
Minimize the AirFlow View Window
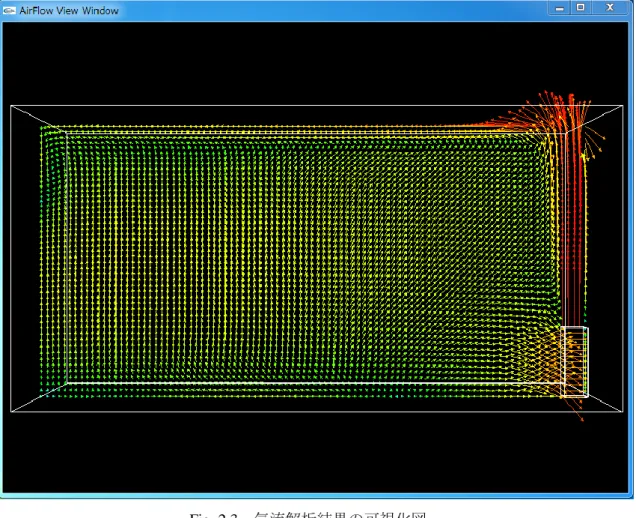tap(559, 8)
